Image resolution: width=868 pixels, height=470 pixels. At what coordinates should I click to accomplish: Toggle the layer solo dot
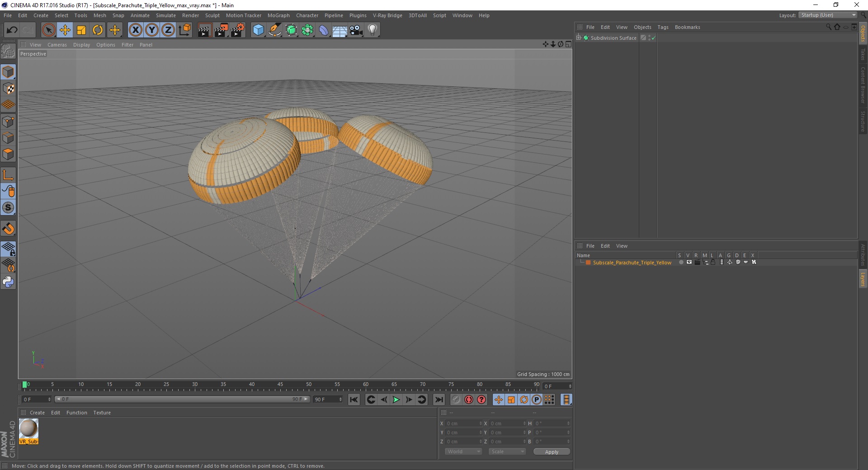[x=681, y=263]
